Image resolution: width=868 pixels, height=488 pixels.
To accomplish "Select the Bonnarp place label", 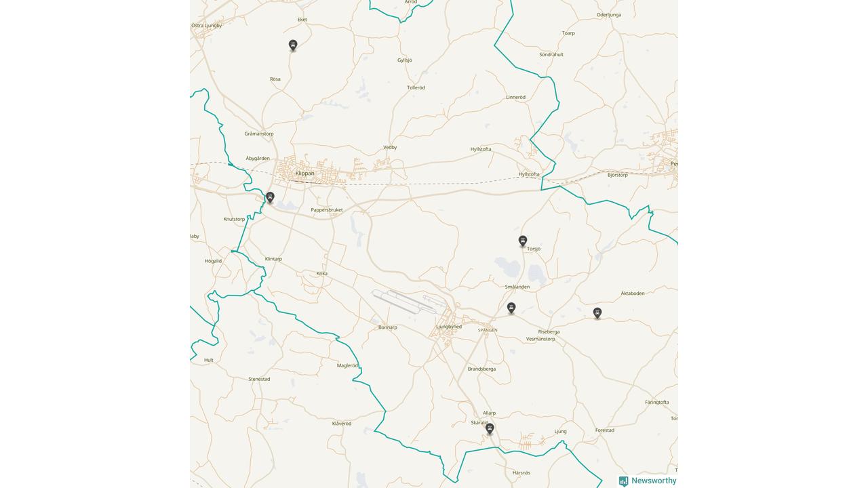I will (388, 327).
